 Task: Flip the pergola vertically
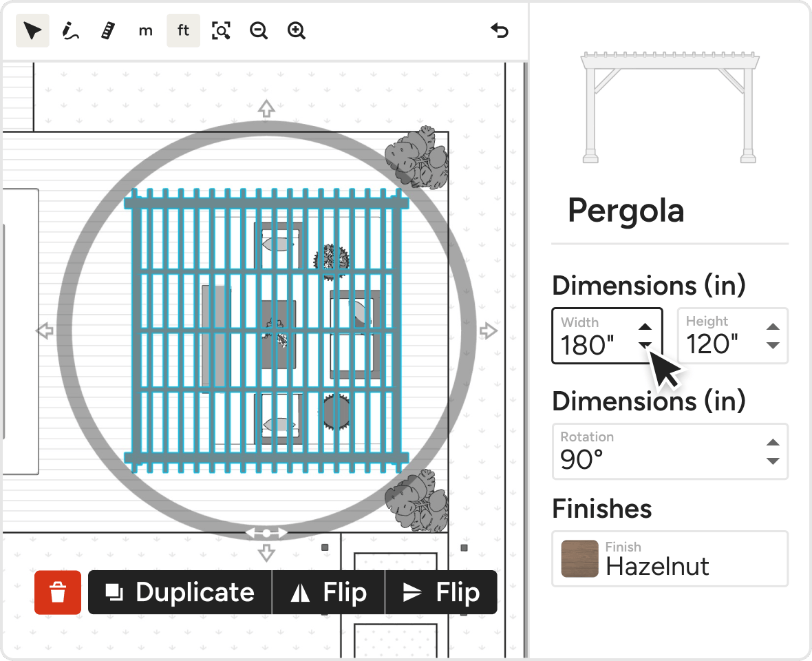(441, 592)
